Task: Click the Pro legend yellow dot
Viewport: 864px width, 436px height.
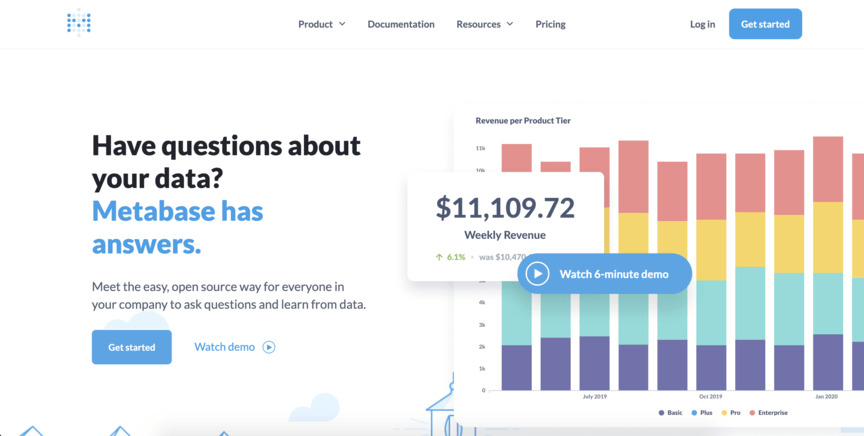Action: [x=724, y=413]
